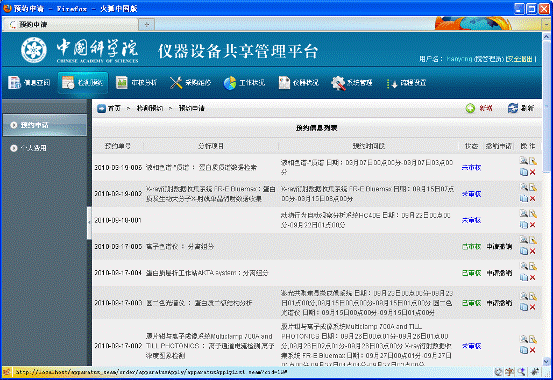Image resolution: width=553 pixels, height=380 pixels.
Task: Click the vertical scrollbar down arrow
Action: (x=546, y=361)
